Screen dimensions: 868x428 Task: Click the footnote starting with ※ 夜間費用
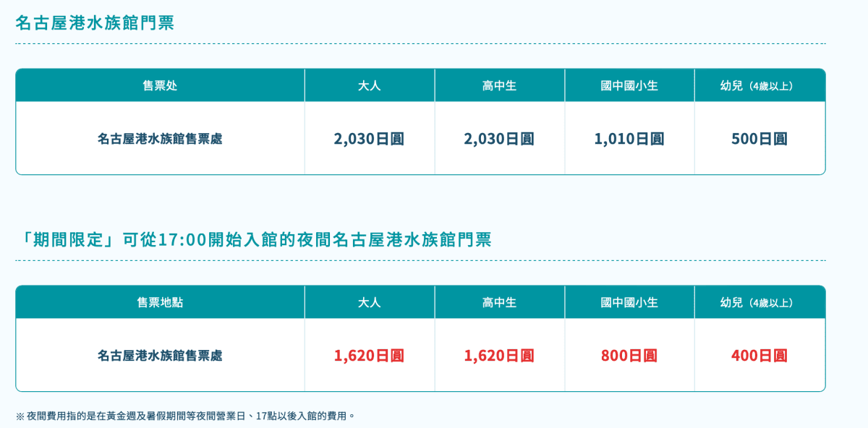point(186,416)
